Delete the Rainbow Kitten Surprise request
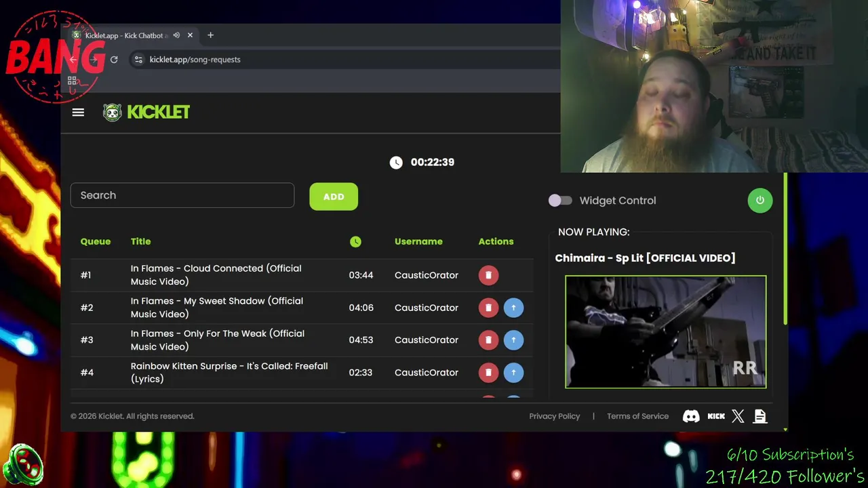Viewport: 868px width, 488px height. [488, 373]
